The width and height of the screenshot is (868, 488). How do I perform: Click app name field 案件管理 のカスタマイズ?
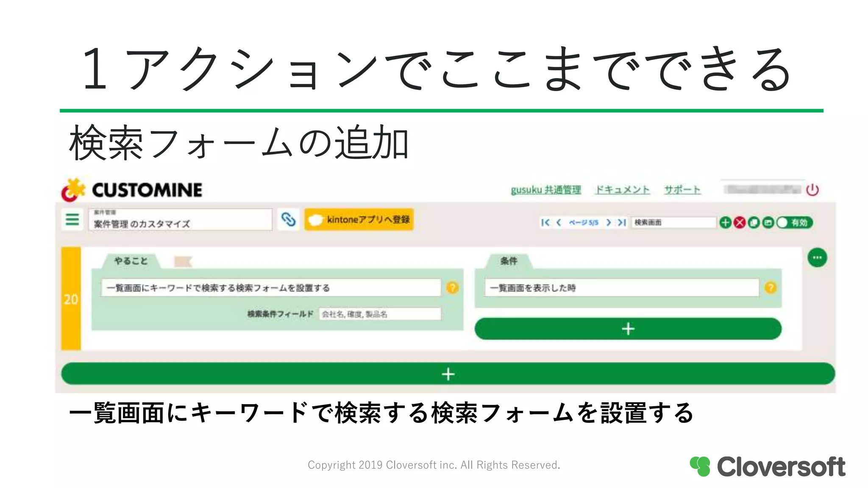pyautogui.click(x=181, y=219)
